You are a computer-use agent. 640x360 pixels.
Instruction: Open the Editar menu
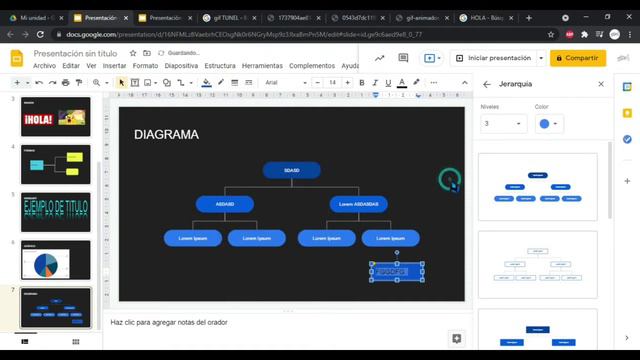click(71, 66)
